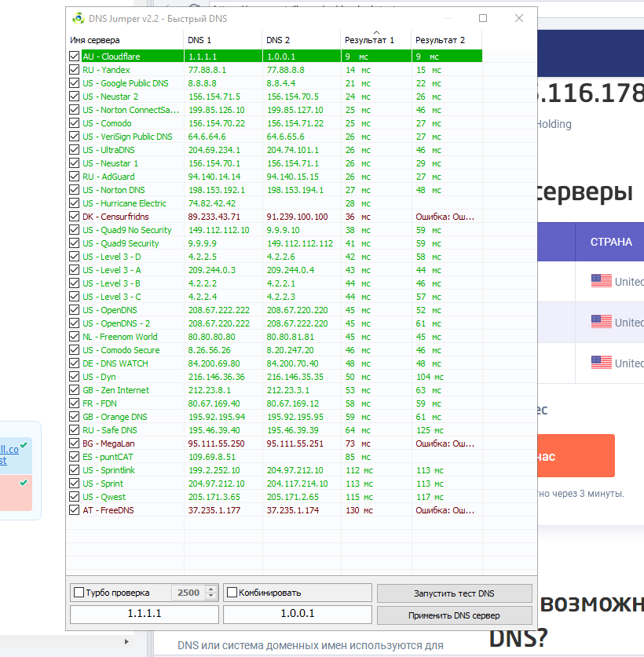The height and width of the screenshot is (657, 644).
Task: Sort by Результат 1 column header
Action: (376, 40)
